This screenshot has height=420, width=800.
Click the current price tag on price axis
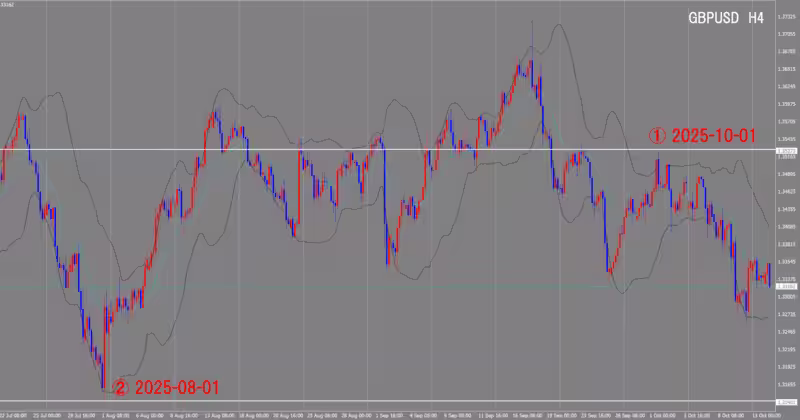point(786,287)
